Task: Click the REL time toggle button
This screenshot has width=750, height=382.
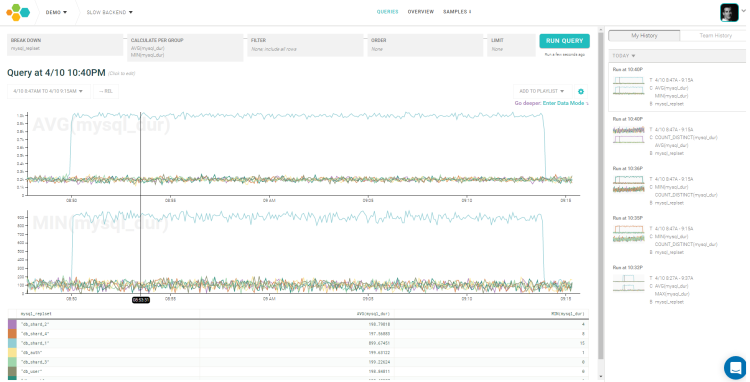Action: [x=106, y=91]
